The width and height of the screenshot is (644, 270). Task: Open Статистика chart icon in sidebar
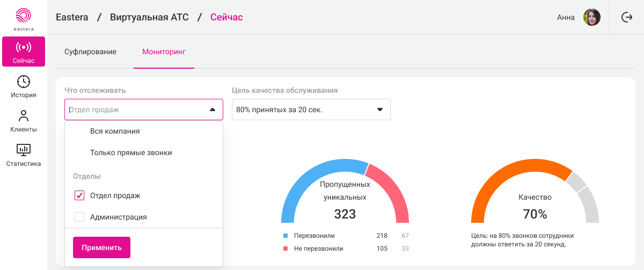[24, 150]
